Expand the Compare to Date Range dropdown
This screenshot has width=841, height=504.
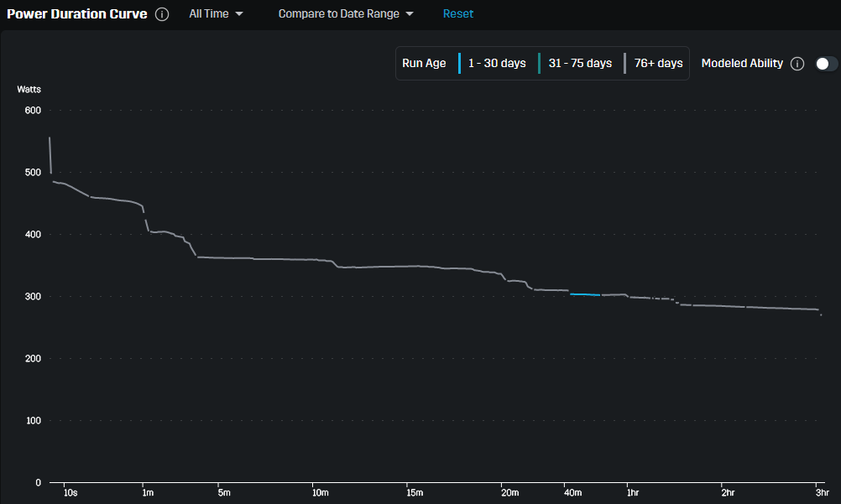click(346, 14)
